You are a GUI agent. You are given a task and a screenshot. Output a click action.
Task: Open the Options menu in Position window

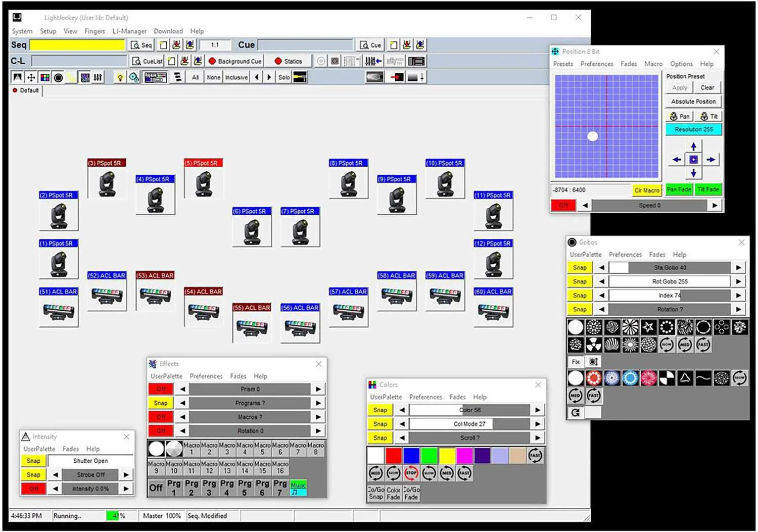pos(681,64)
